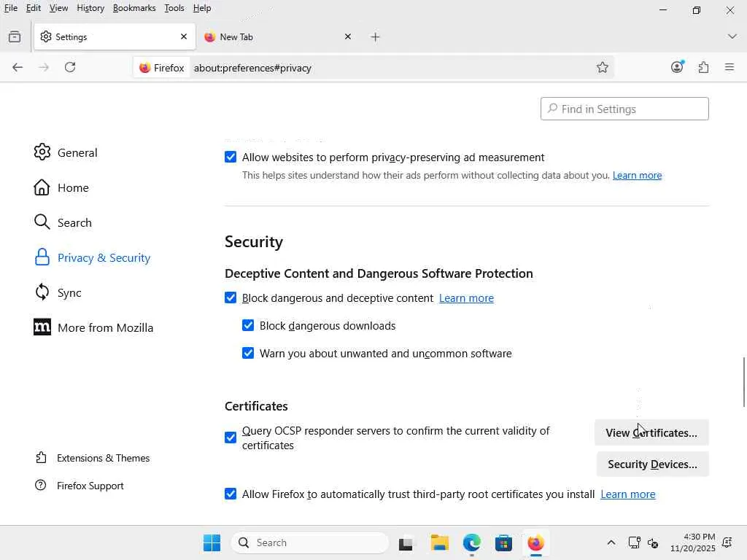
Task: Select General in the settings sidebar
Action: pos(77,152)
